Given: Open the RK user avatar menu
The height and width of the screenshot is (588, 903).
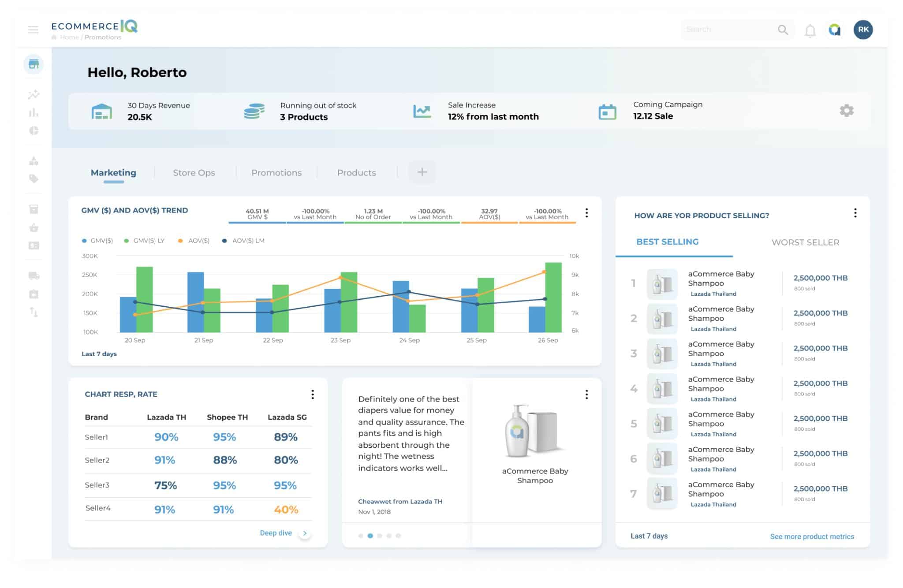Looking at the screenshot, I should (863, 30).
